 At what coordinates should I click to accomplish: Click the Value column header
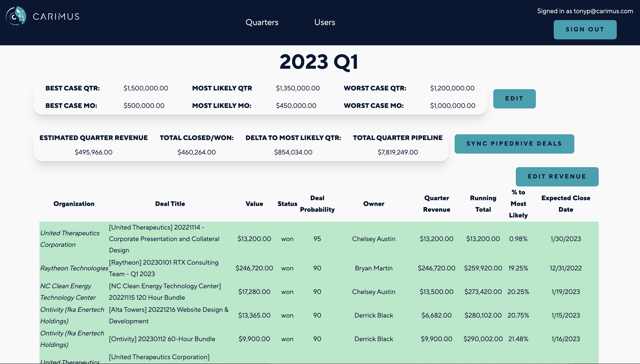pyautogui.click(x=254, y=204)
